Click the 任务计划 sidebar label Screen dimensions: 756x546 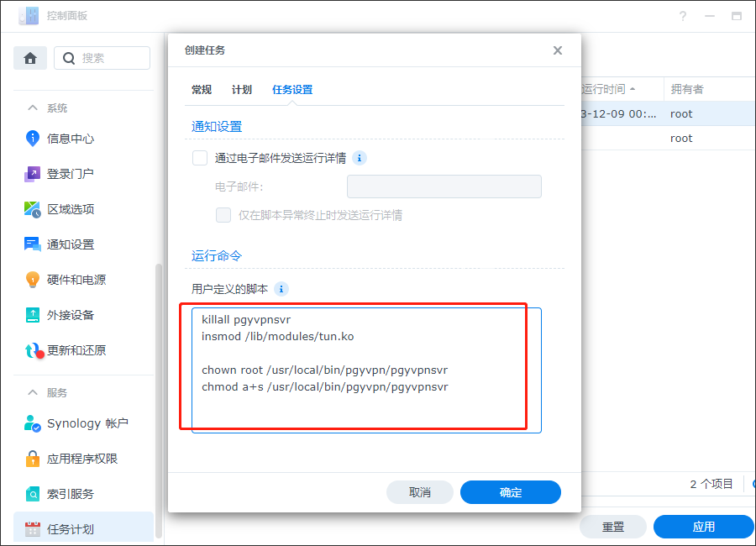pos(71,529)
